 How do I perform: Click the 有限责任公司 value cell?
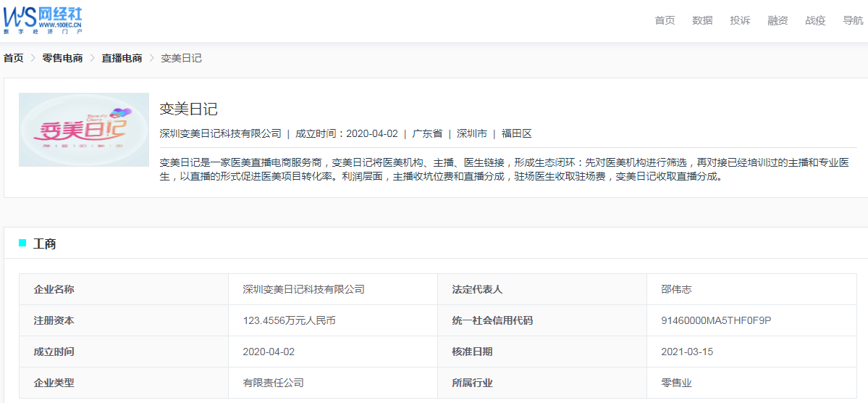[333, 383]
